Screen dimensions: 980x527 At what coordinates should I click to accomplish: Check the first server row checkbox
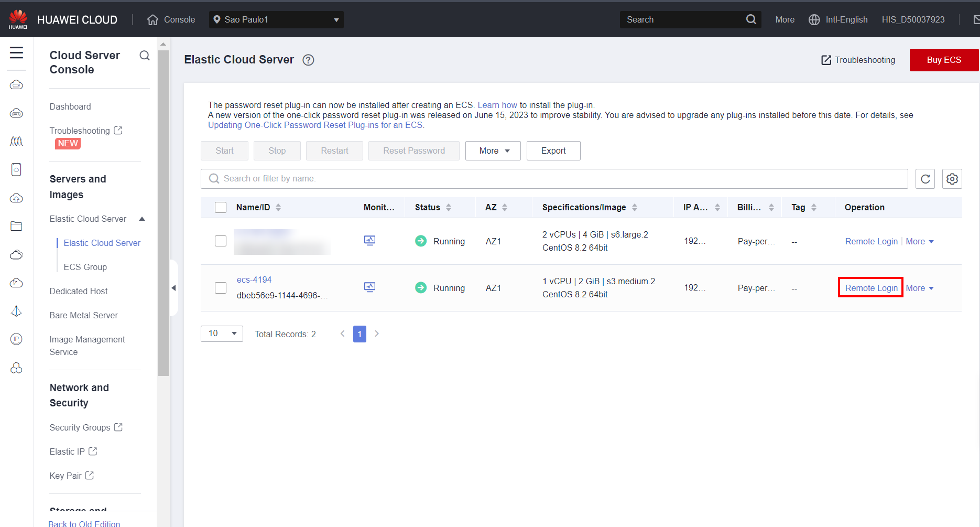[x=221, y=241]
